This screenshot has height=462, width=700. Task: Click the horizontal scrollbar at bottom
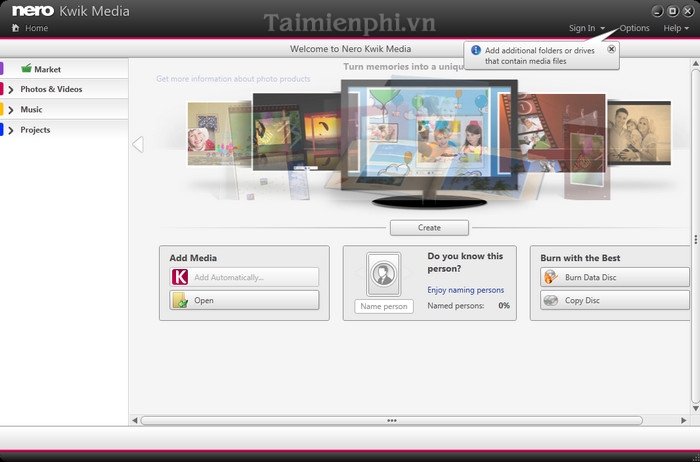coord(410,420)
